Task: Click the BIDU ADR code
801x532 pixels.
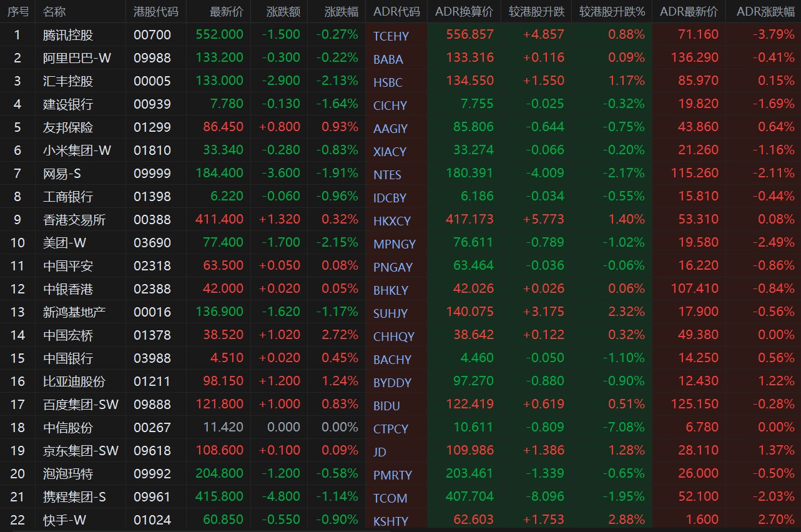Action: tap(386, 406)
